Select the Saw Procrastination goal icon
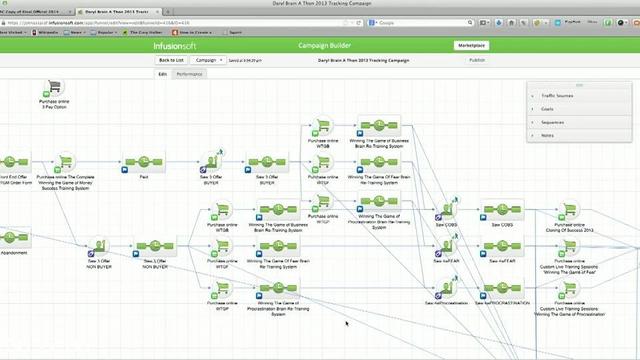The width and height of the screenshot is (640, 360). [x=447, y=288]
